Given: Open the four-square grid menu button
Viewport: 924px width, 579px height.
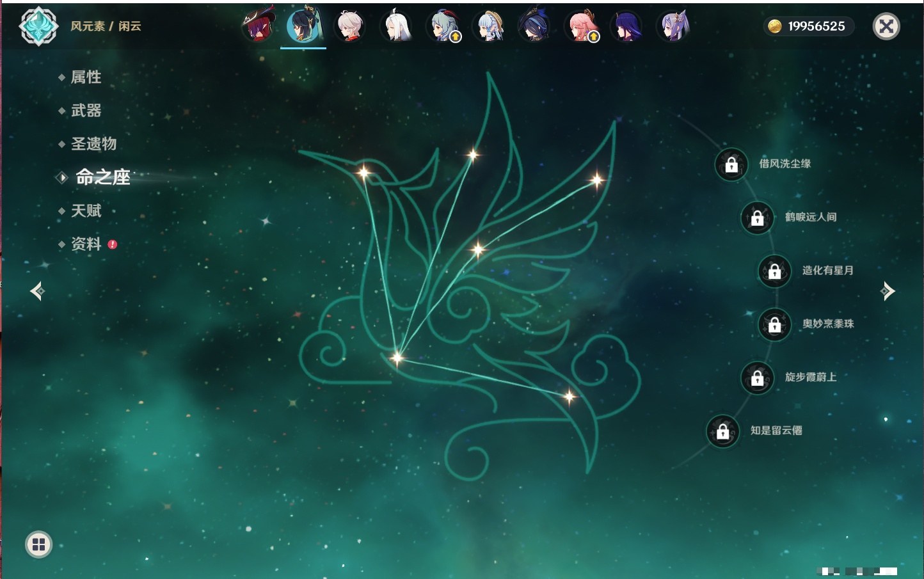Looking at the screenshot, I should click(38, 544).
